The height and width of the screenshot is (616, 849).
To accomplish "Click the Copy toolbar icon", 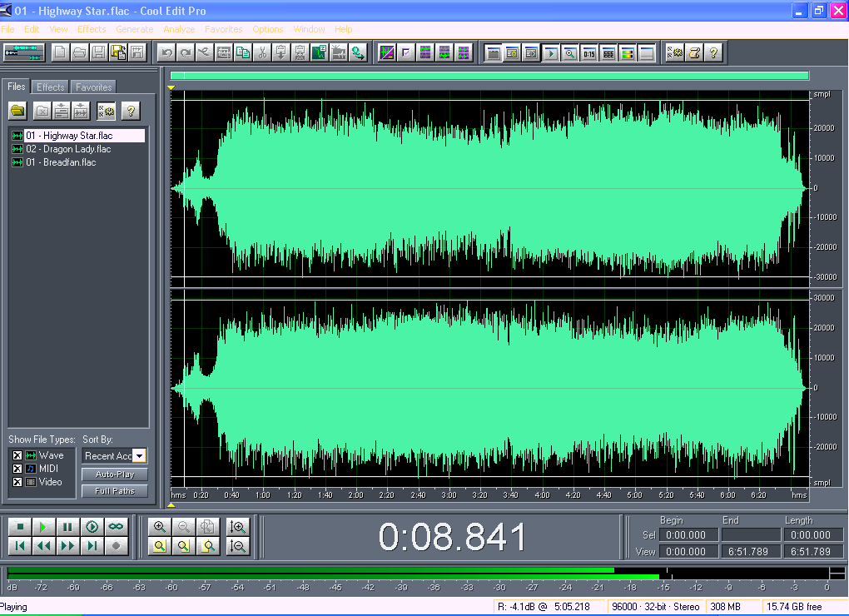I will [243, 52].
